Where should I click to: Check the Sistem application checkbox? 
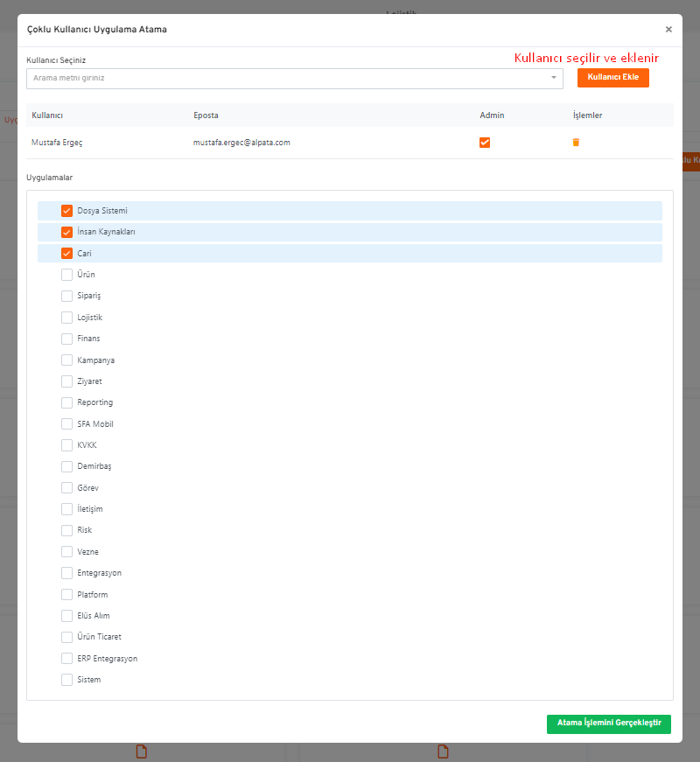point(66,680)
